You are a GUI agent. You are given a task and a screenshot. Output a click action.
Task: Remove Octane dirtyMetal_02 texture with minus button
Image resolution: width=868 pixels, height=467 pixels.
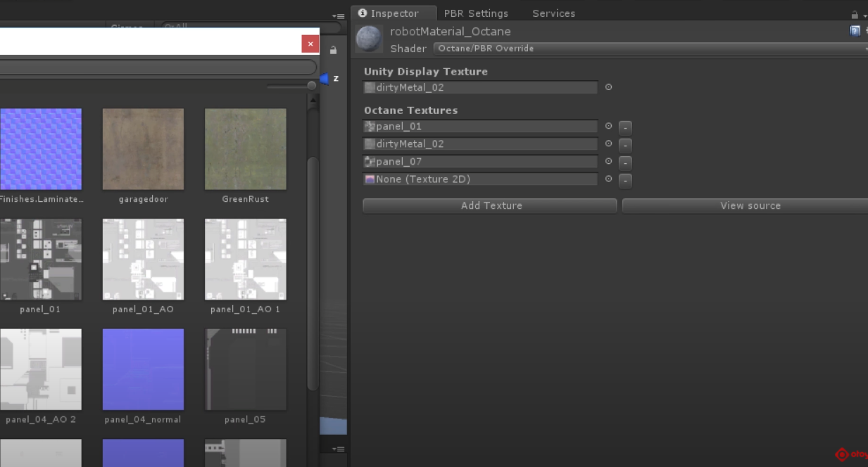coord(625,145)
